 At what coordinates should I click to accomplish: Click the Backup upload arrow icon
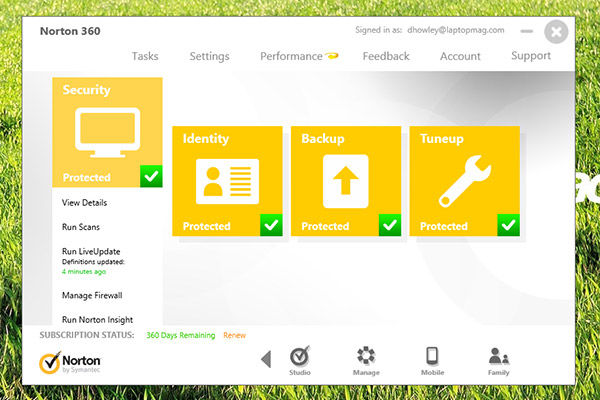346,181
